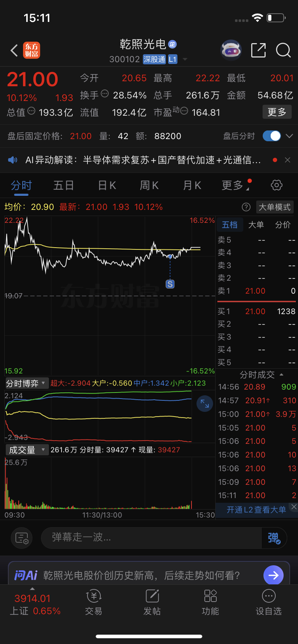Tap the 14:56 20.89 909 trade row

257,387
